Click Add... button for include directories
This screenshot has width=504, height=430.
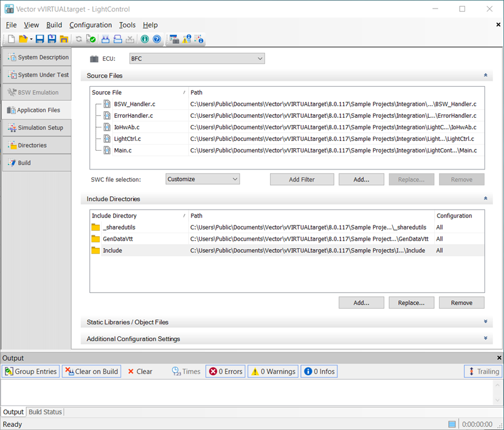tap(361, 303)
